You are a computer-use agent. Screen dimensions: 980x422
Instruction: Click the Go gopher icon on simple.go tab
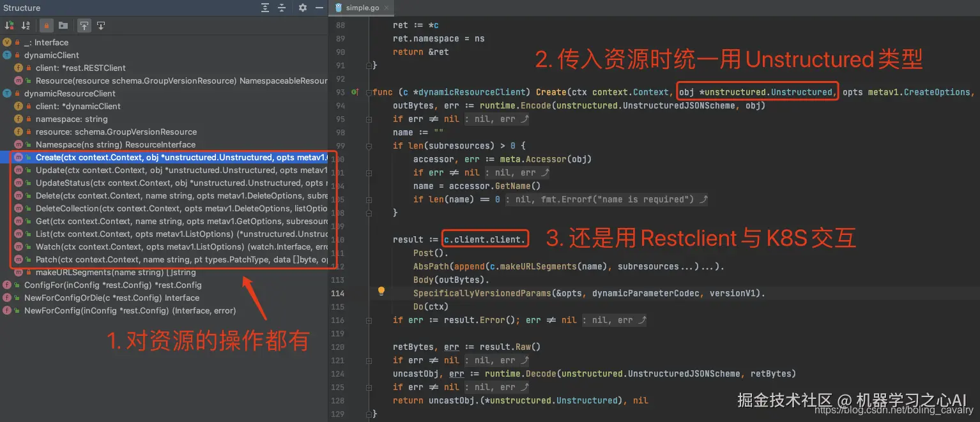338,8
